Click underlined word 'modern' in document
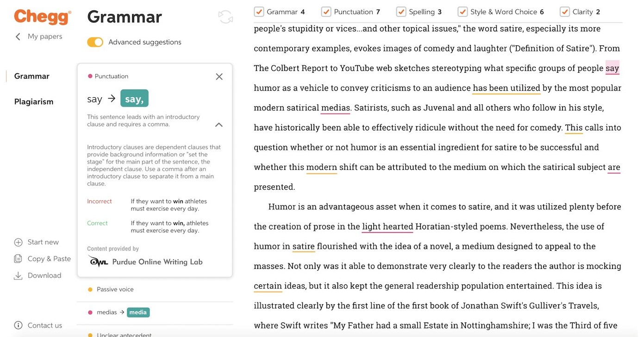644x337 pixels. pos(321,167)
